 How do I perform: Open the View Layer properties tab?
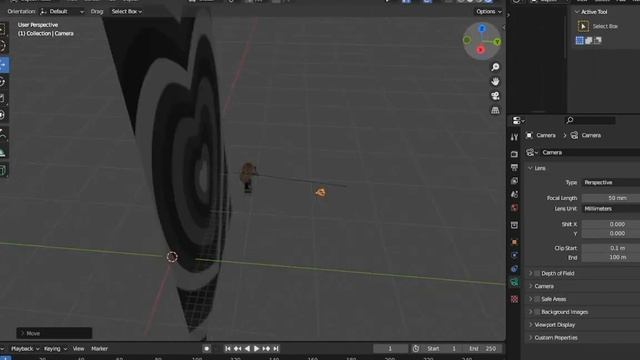pos(514,181)
